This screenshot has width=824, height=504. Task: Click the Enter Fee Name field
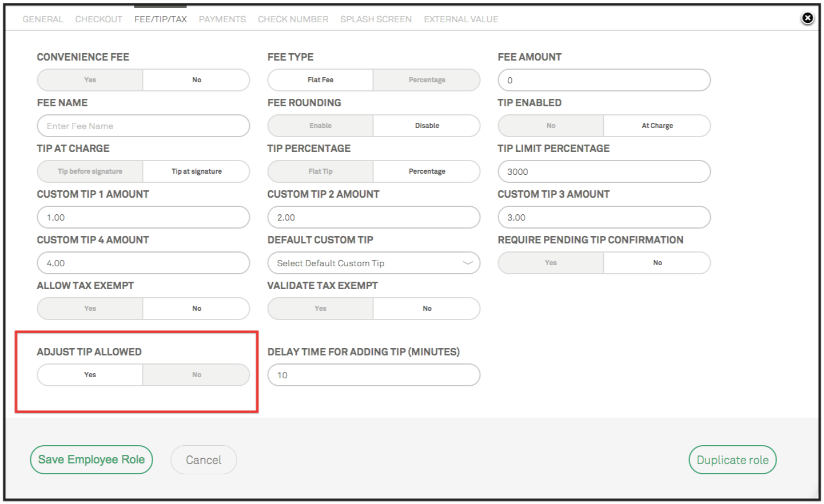point(144,126)
